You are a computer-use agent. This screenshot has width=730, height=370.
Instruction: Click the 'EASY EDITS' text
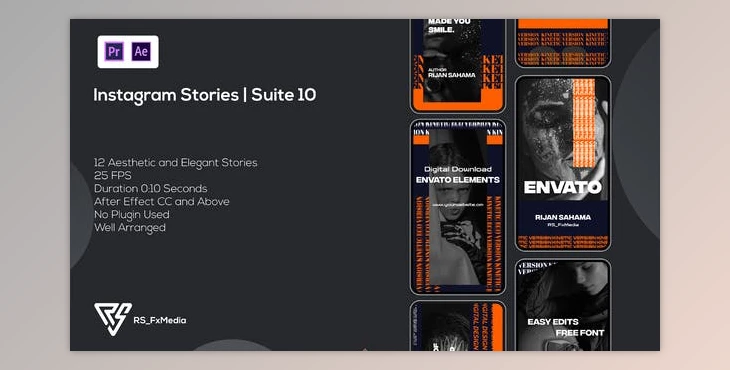coord(553,322)
